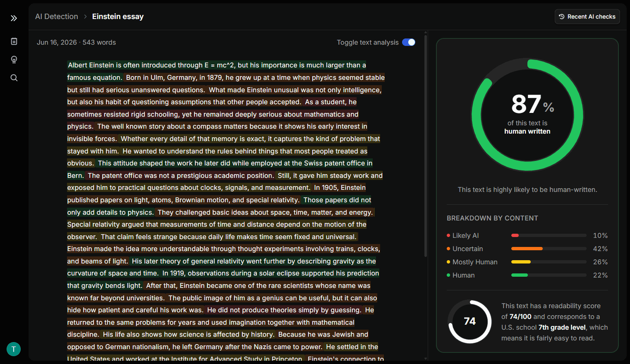The image size is (630, 364).
Task: Click the 26% Mostly Human value
Action: coord(600,262)
